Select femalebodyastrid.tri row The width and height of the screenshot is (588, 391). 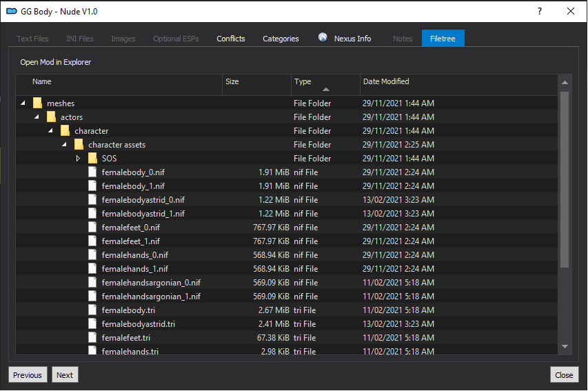(x=287, y=324)
